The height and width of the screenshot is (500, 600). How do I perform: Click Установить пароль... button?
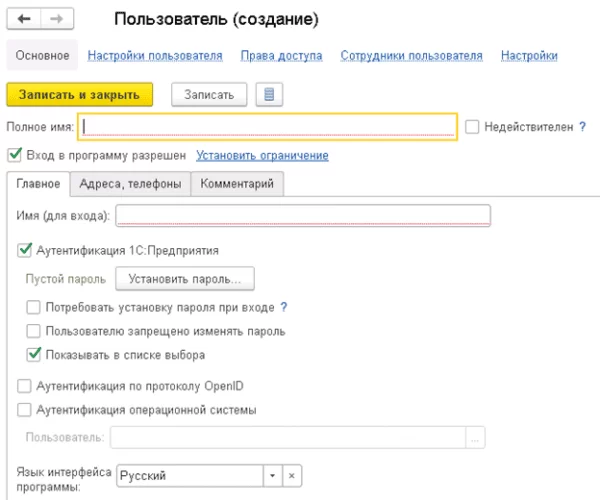[x=185, y=279]
